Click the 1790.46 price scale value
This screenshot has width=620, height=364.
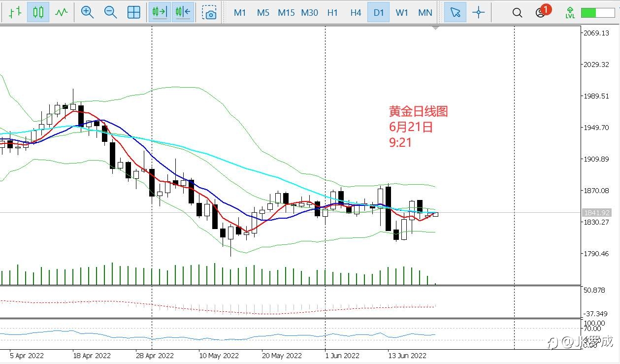[596, 254]
